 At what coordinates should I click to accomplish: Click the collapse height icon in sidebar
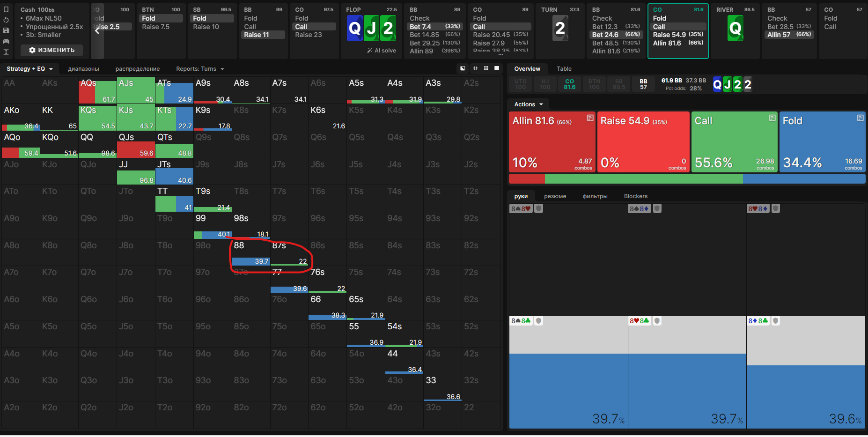click(6, 52)
